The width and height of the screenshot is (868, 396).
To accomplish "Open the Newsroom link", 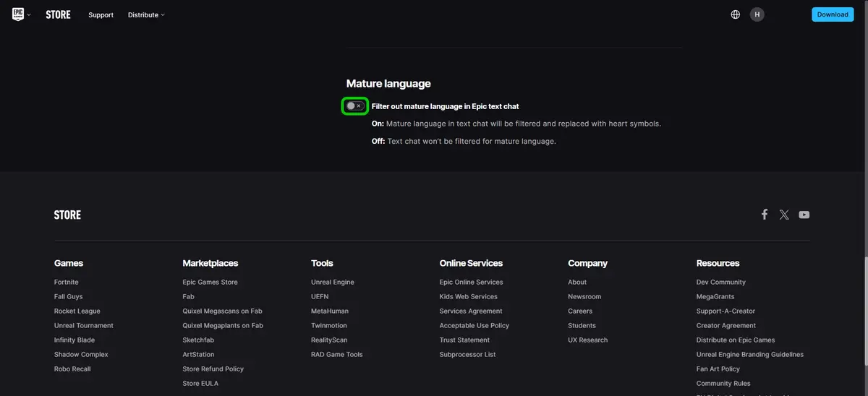I will [584, 296].
